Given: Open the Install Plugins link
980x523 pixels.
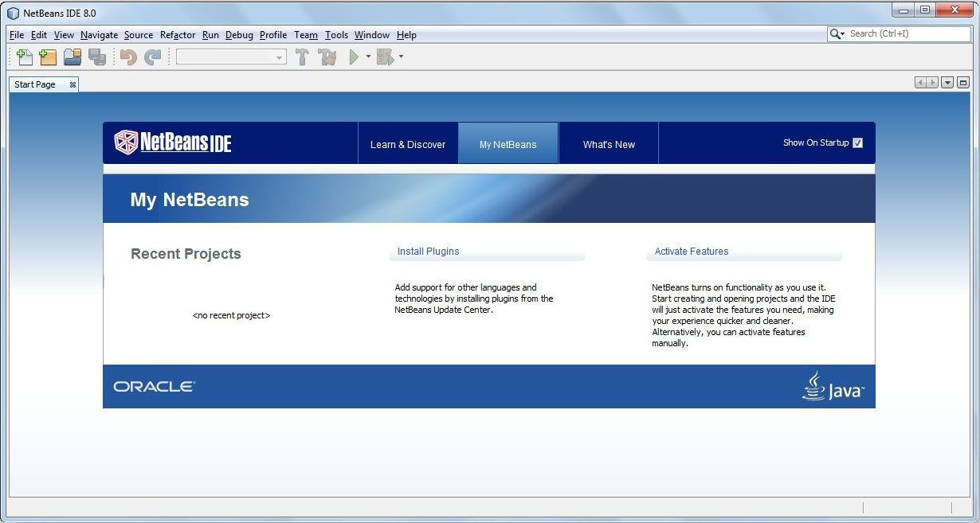Looking at the screenshot, I should pyautogui.click(x=428, y=251).
